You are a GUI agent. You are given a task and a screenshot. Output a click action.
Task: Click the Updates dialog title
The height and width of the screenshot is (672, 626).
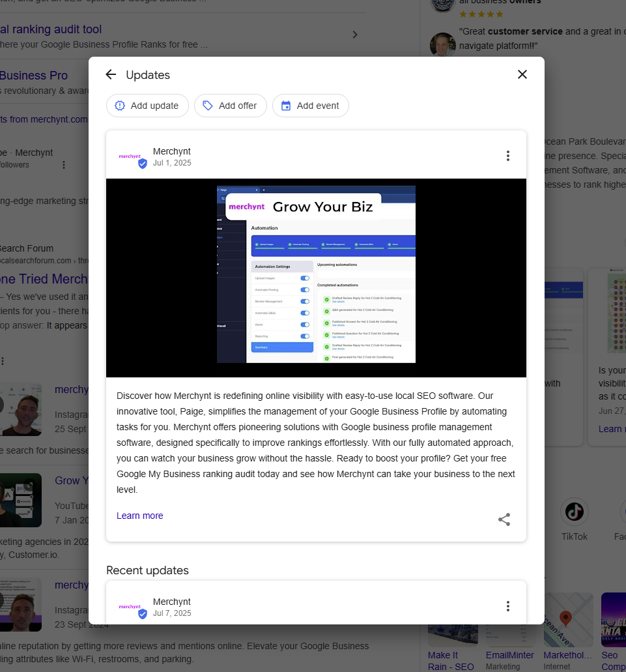tap(148, 75)
